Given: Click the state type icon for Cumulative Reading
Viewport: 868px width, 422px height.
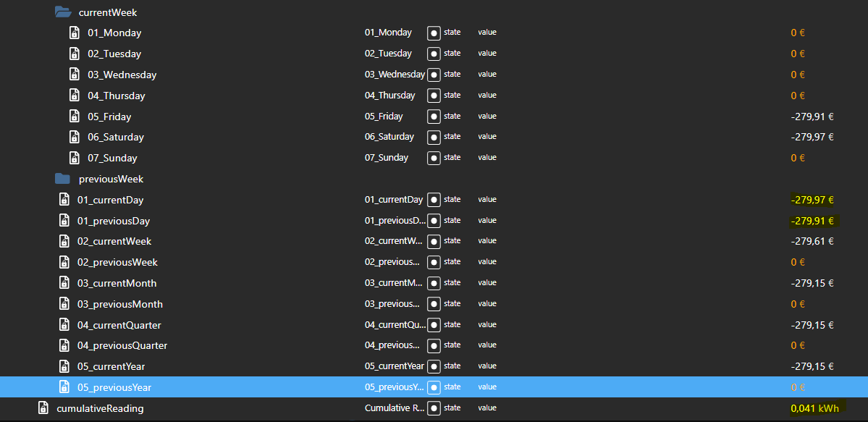Looking at the screenshot, I should (x=434, y=408).
